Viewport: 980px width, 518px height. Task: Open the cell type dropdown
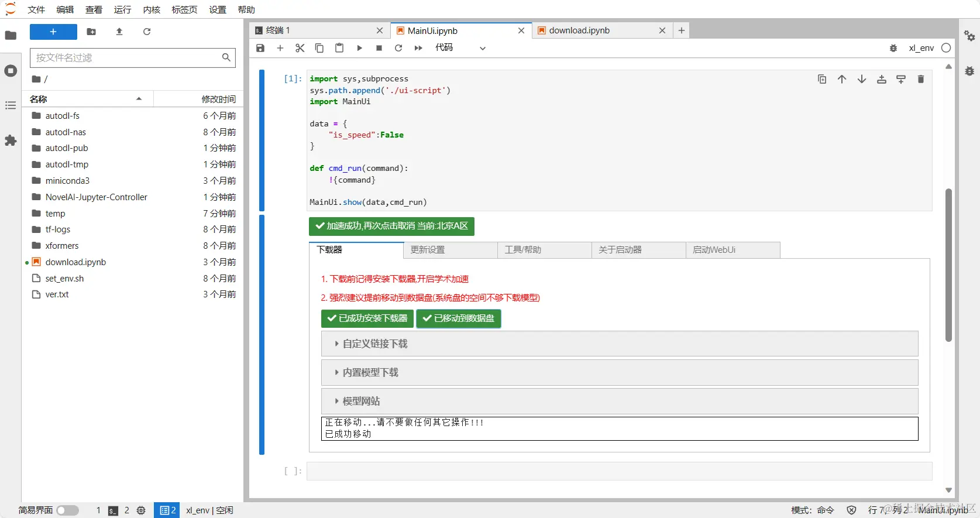click(460, 48)
